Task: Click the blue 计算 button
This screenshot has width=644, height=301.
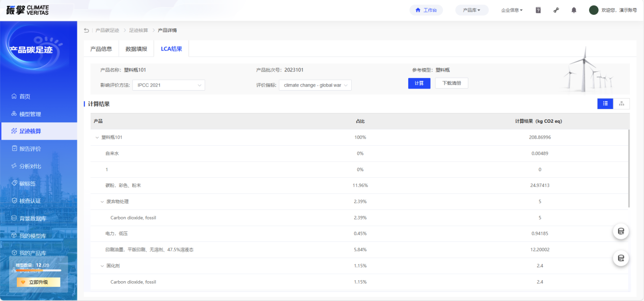Action: pos(419,83)
